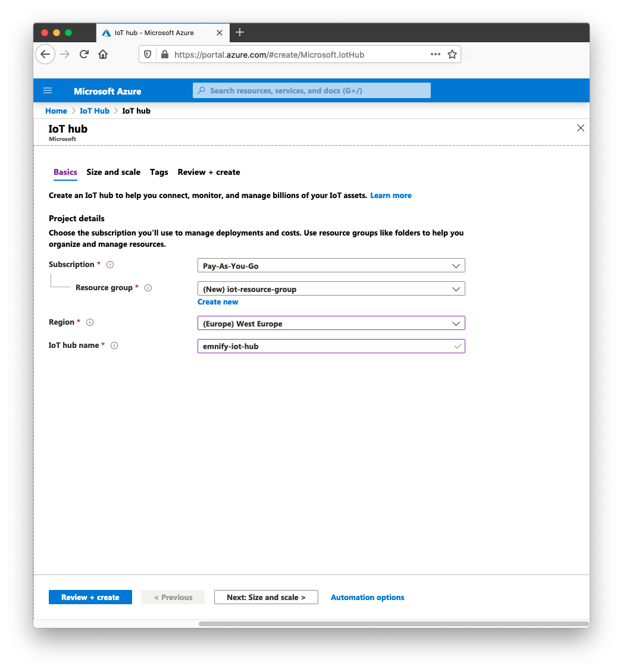Go to IoT Hub in the breadcrumb
The image size is (623, 672).
pos(95,111)
